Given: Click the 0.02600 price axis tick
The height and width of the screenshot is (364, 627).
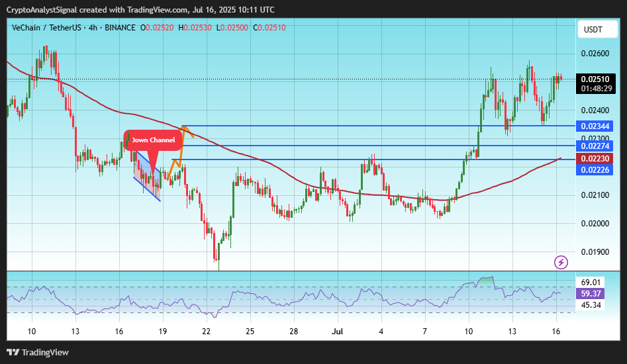Looking at the screenshot, I should [595, 54].
